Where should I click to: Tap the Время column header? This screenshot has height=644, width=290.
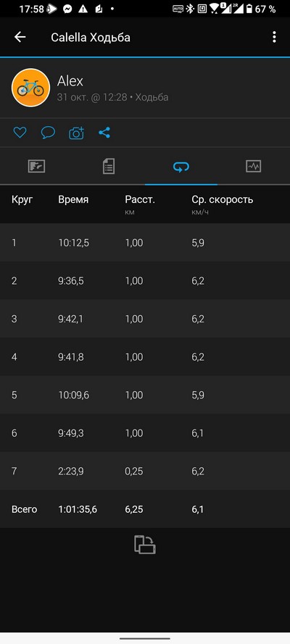(x=73, y=200)
